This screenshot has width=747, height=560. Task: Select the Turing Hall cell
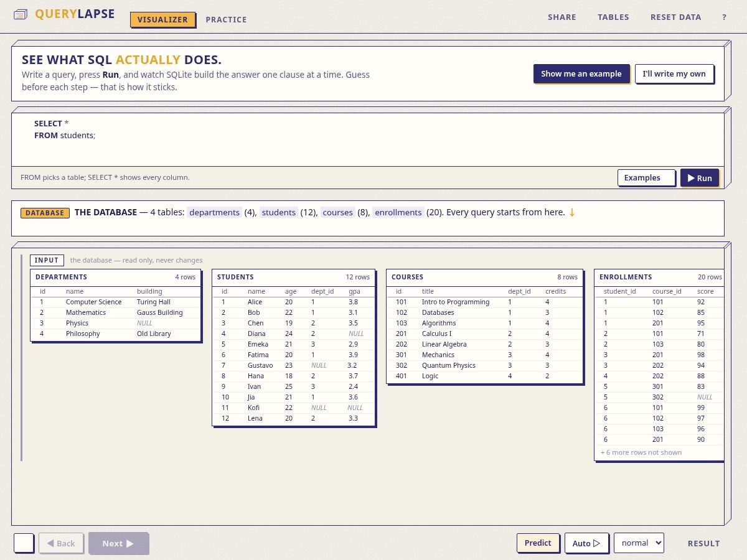(154, 302)
